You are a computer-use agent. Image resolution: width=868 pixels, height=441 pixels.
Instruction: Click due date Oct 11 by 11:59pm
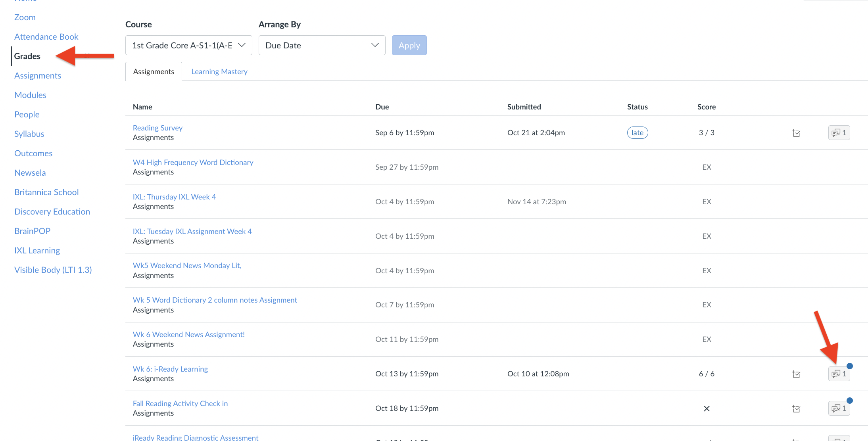point(407,339)
